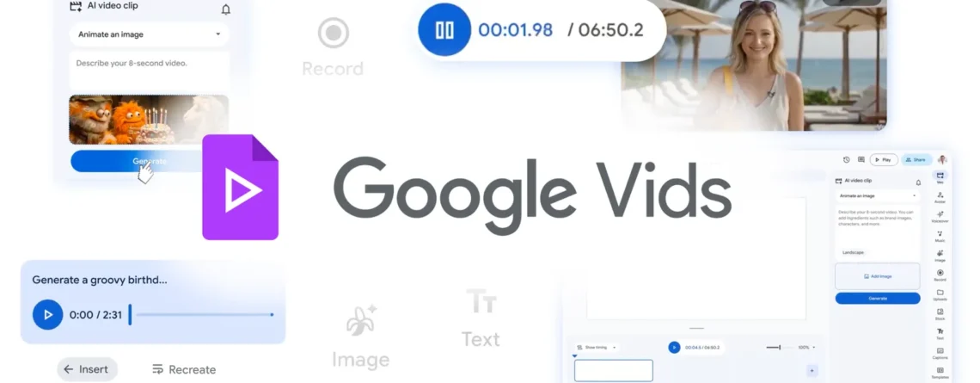Image resolution: width=980 pixels, height=383 pixels.
Task: Click the 0:00 / 2:31 audio time
Action: [95, 315]
